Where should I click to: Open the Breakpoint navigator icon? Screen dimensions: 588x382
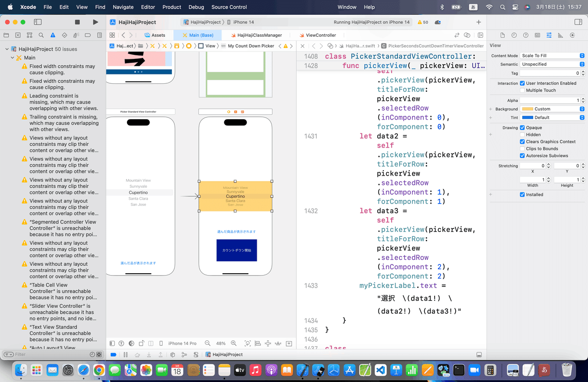[87, 35]
